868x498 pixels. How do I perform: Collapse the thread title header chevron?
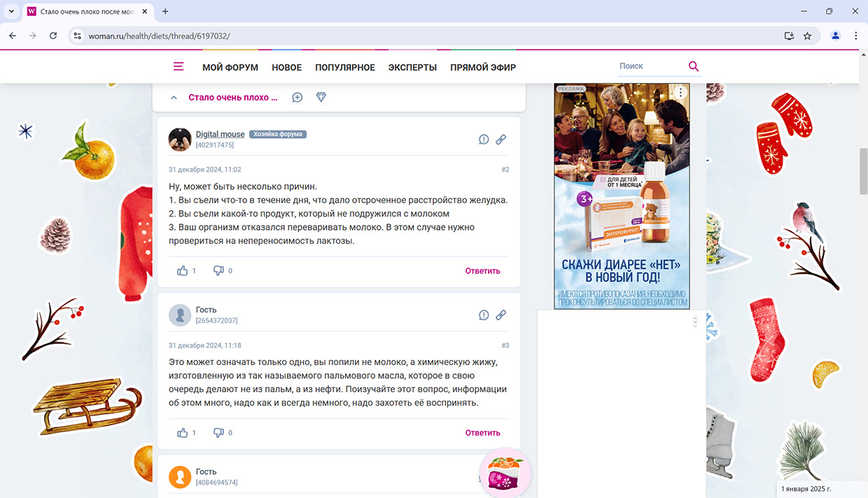pyautogui.click(x=174, y=98)
